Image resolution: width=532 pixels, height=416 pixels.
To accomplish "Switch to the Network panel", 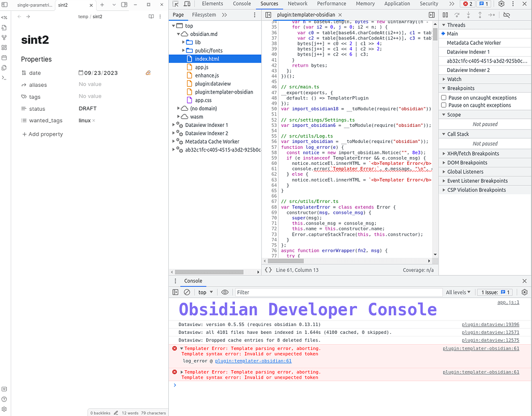I will (297, 4).
